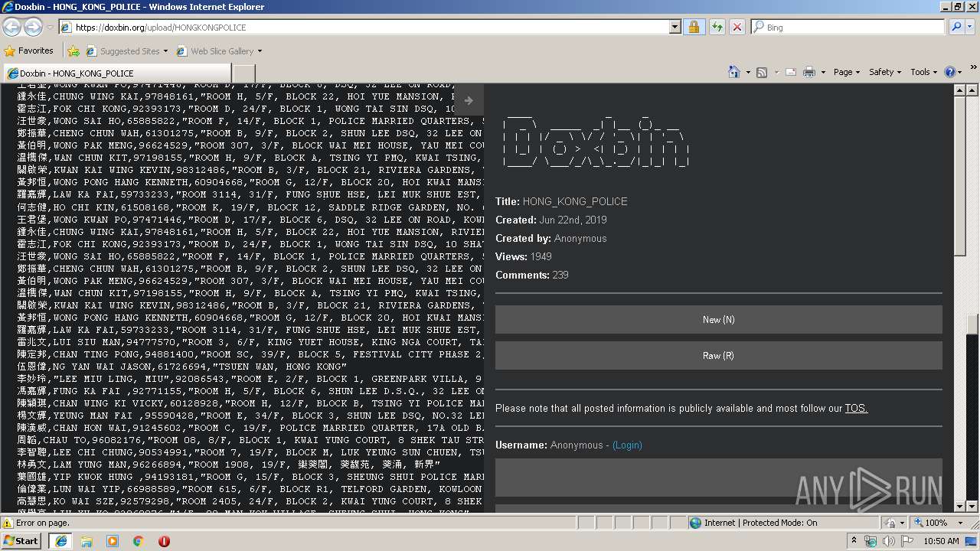
Task: Refresh the page with the green arrows icon
Action: pyautogui.click(x=717, y=27)
